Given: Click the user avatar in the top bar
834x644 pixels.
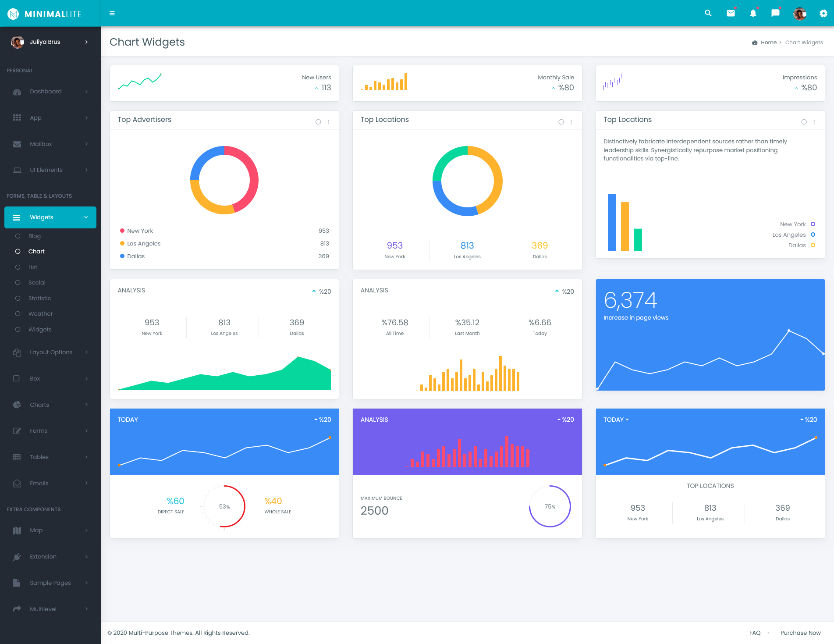Looking at the screenshot, I should [800, 14].
